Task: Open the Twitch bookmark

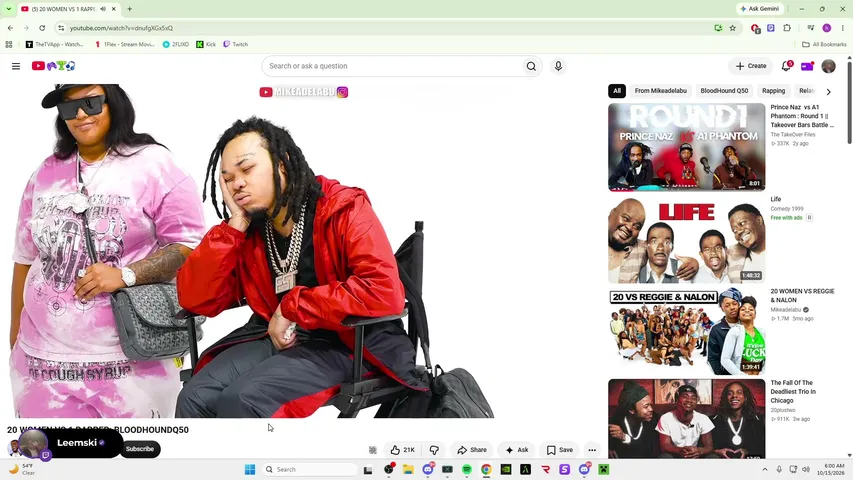Action: coord(236,44)
